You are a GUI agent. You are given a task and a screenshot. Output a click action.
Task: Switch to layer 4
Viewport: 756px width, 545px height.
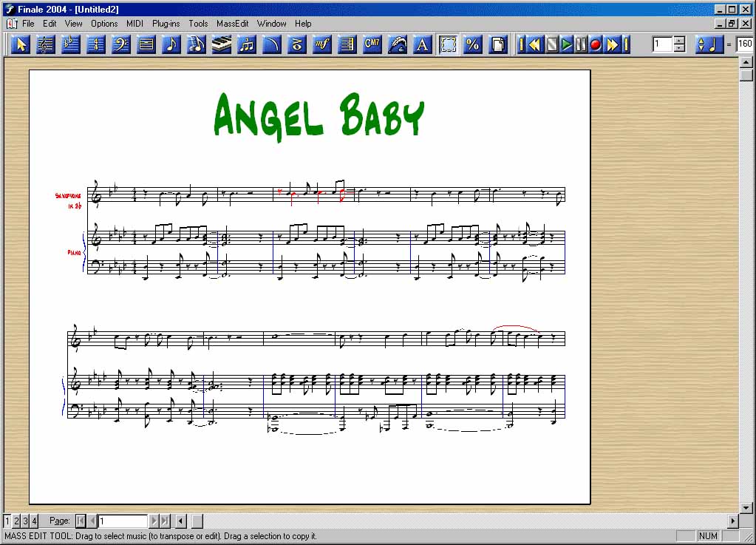(34, 521)
